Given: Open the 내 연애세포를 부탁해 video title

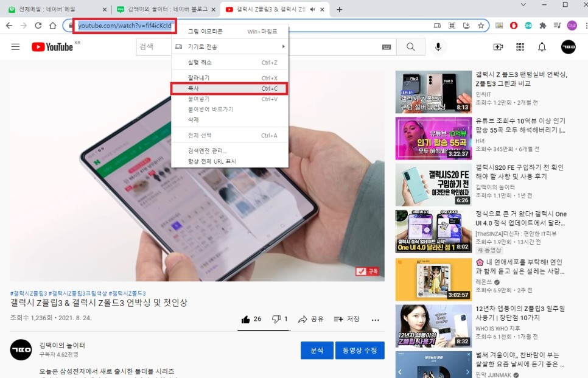Looking at the screenshot, I should (520, 267).
